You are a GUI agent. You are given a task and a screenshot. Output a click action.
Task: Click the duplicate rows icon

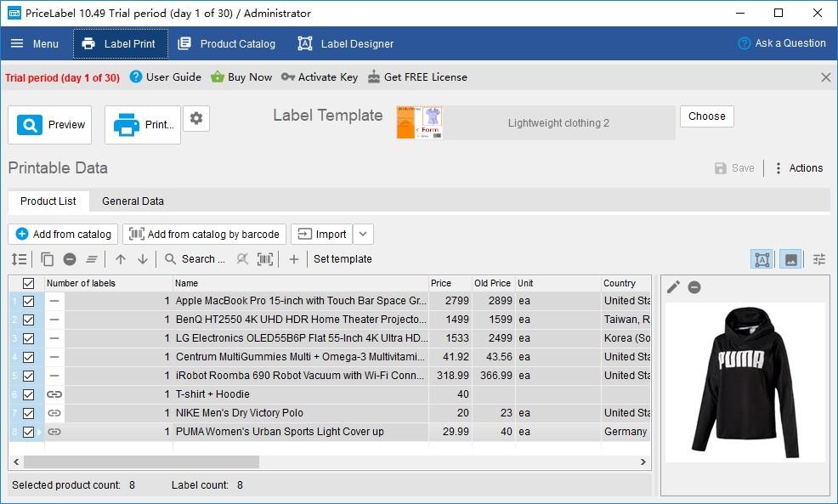[x=47, y=259]
